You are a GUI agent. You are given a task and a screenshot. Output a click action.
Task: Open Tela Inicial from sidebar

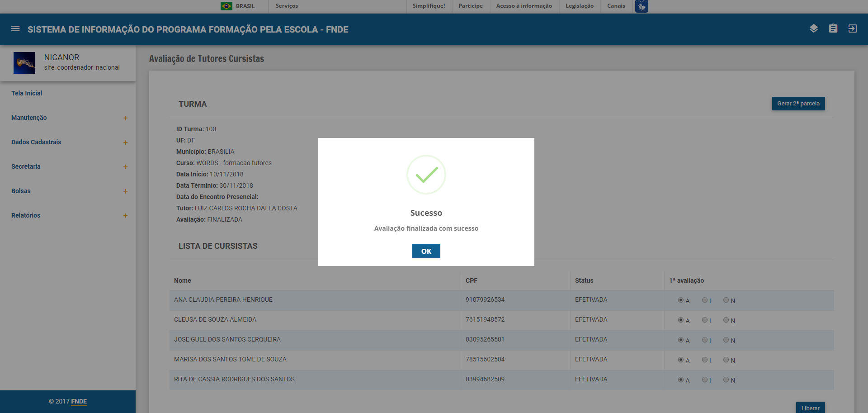point(27,93)
